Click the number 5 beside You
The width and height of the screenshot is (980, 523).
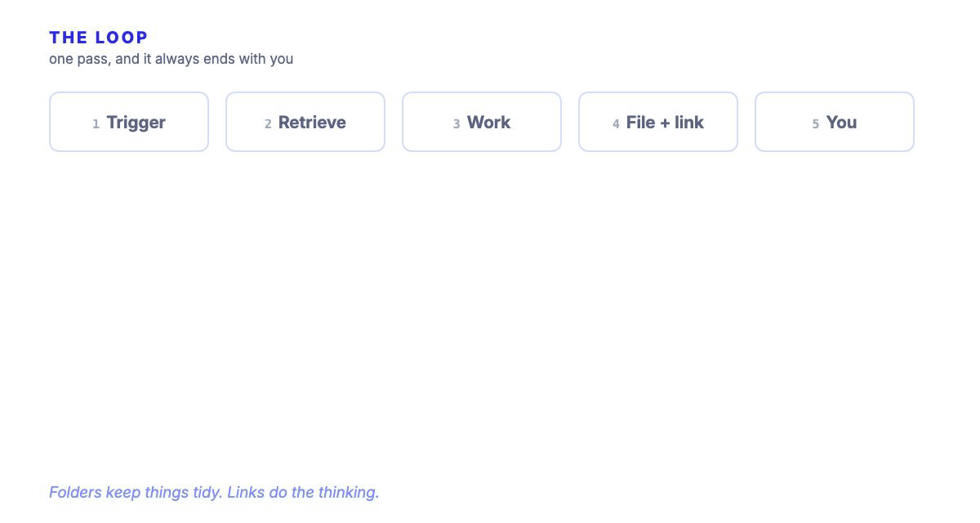tap(815, 124)
